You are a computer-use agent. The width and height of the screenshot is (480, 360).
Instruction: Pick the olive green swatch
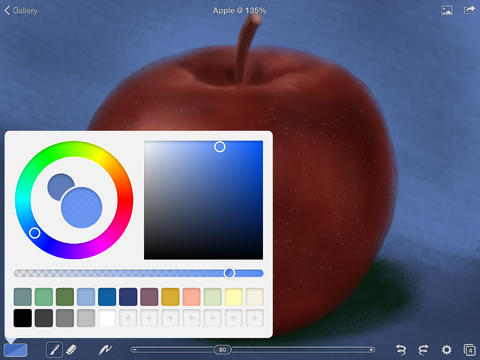point(65,297)
